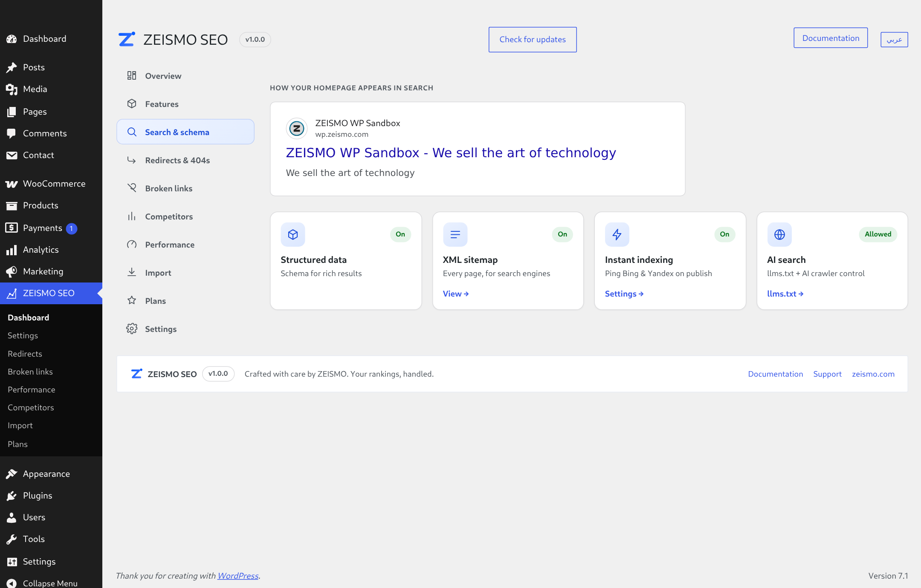
Task: Click the homepage search preview title
Action: point(451,153)
